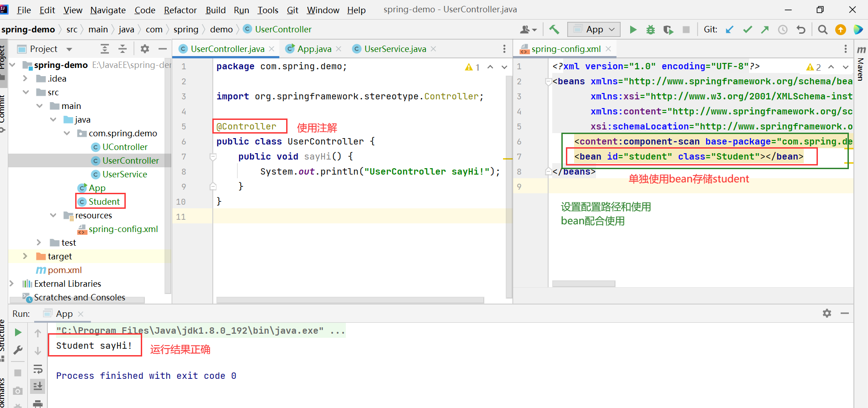Screen dimensions: 868x408
Task: Open Run panel wrench settings
Action: (x=18, y=350)
